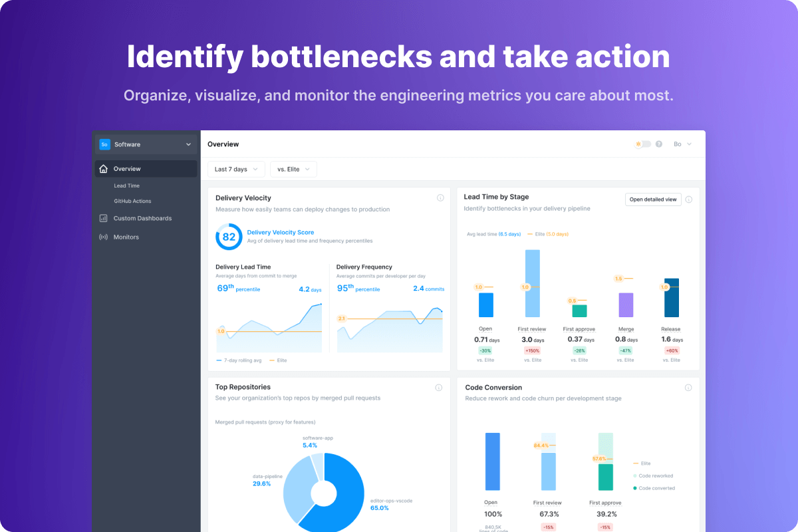
Task: Go to Monitors section
Action: coord(126,237)
